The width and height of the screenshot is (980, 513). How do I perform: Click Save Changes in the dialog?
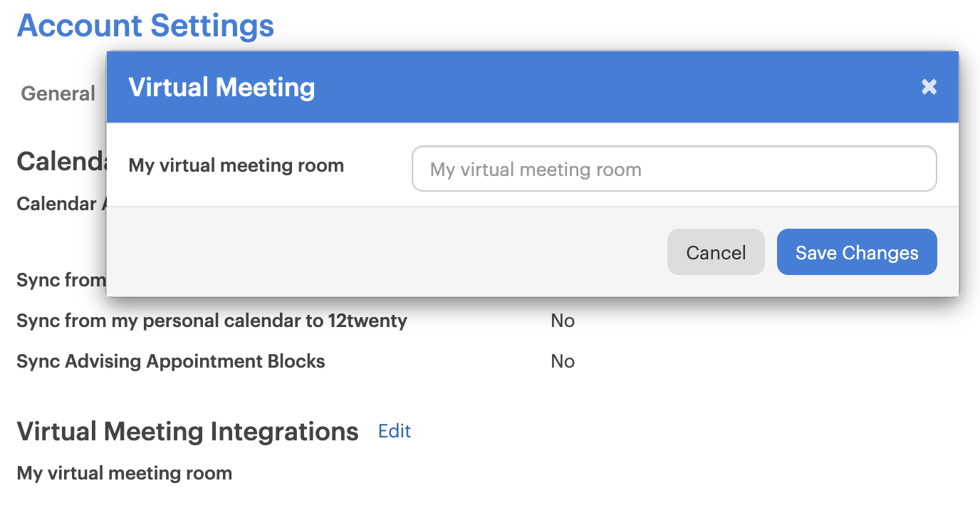pos(856,252)
